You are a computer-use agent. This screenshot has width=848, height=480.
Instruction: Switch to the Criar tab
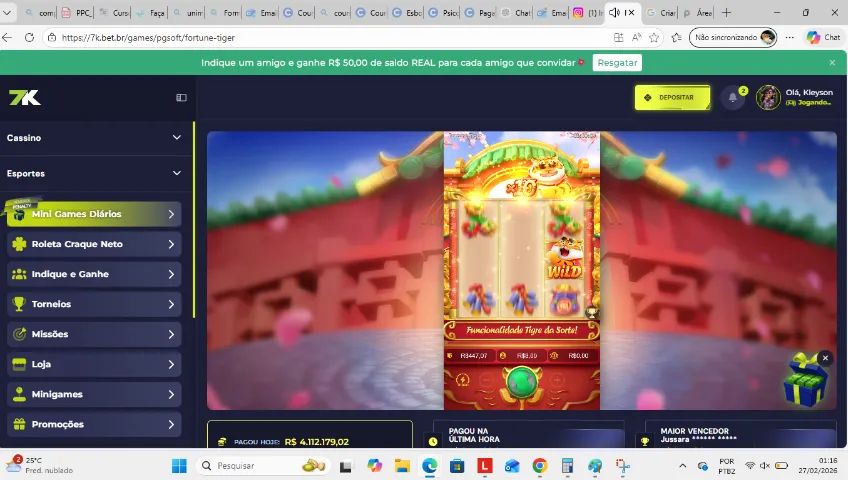[661, 12]
